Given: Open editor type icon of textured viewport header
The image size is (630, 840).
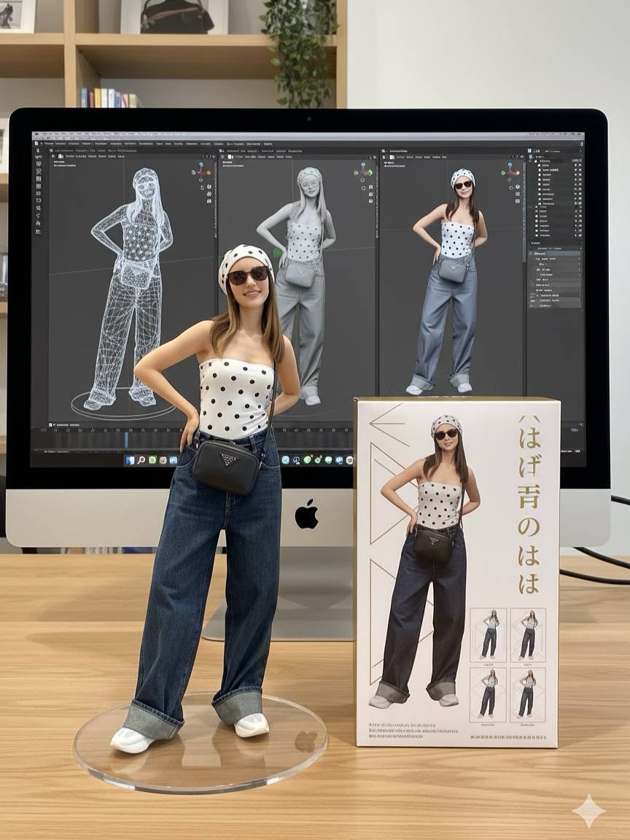Looking at the screenshot, I should point(384,157).
